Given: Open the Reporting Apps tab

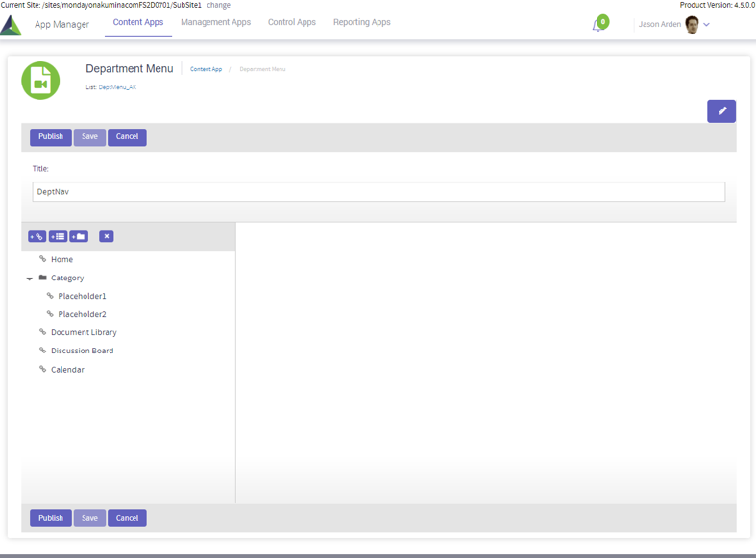Looking at the screenshot, I should tap(361, 22).
